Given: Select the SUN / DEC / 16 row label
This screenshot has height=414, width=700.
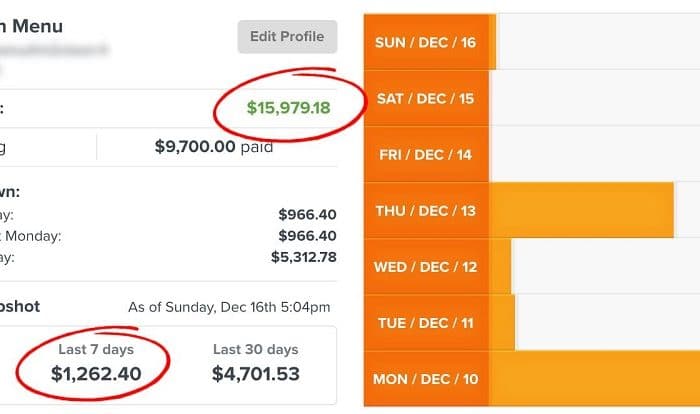Looking at the screenshot, I should click(x=426, y=42).
